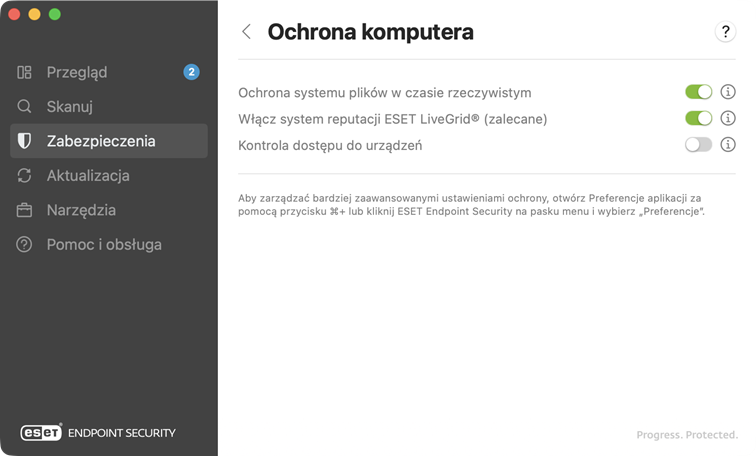Image resolution: width=756 pixels, height=456 pixels.
Task: Switch to the Aktualizacja section
Action: tap(88, 176)
